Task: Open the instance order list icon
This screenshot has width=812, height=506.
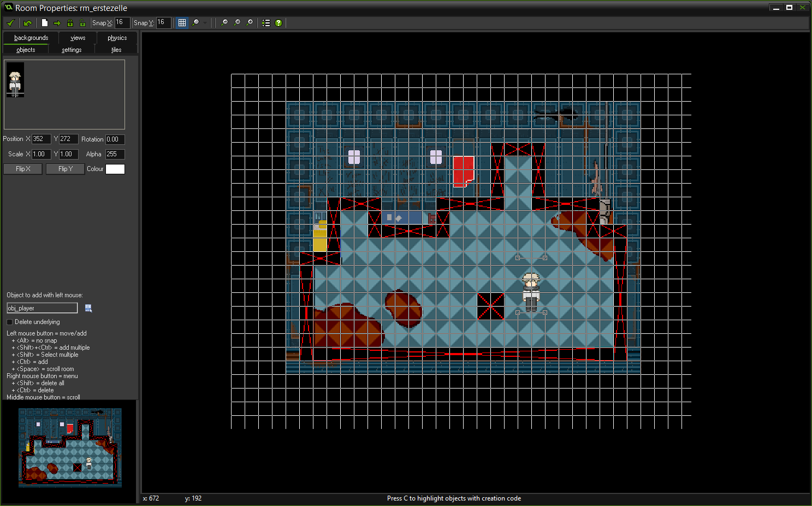Action: coord(266,23)
